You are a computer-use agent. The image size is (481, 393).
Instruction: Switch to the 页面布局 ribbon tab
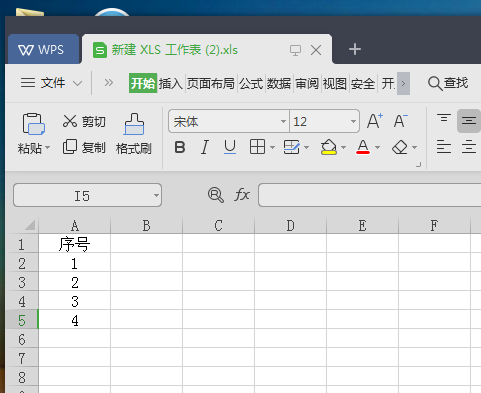pos(211,83)
